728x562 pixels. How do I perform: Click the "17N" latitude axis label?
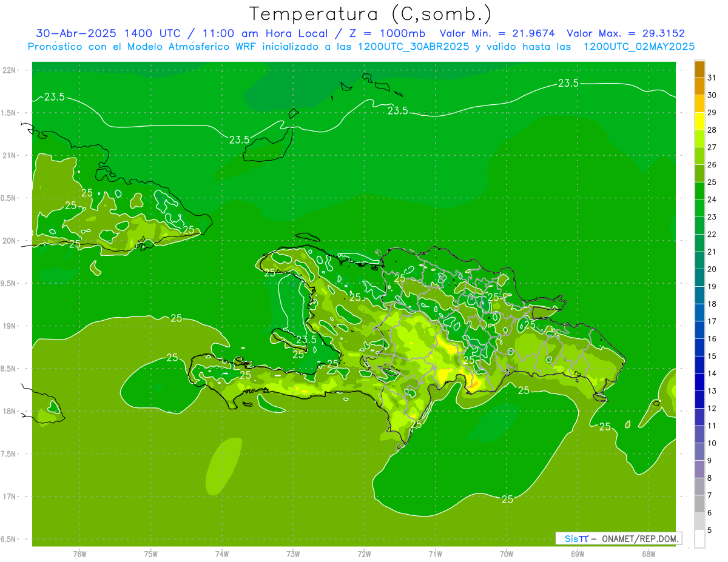coord(9,497)
